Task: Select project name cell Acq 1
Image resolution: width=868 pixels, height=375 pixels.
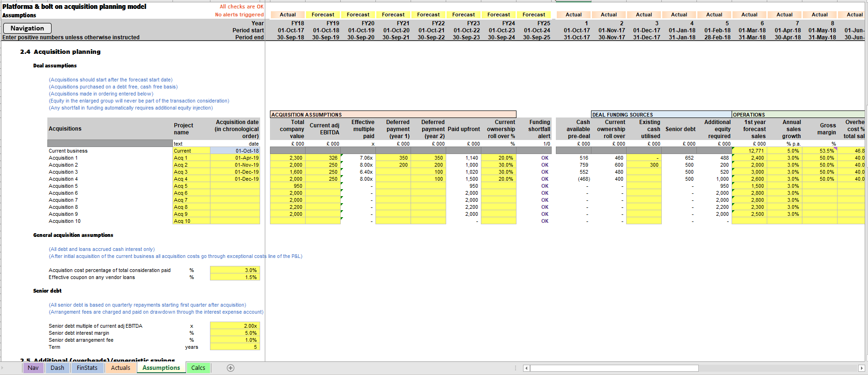Action: [x=191, y=158]
